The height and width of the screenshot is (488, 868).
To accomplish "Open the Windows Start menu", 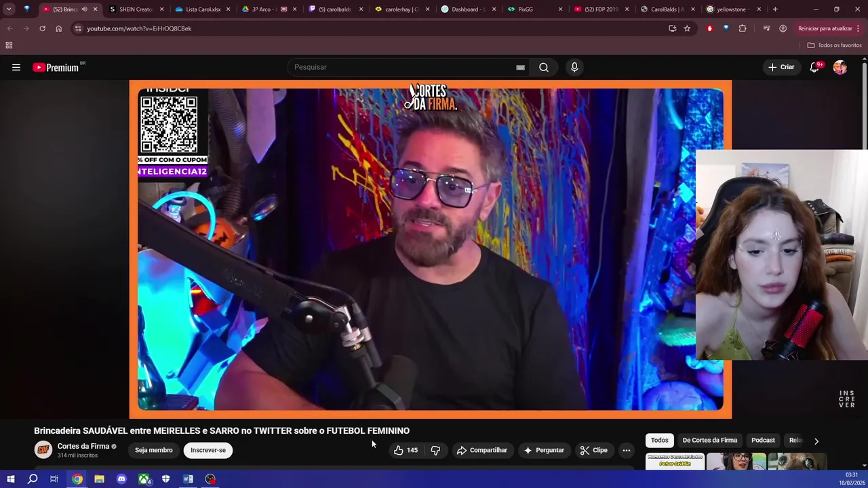I will pos(10,479).
